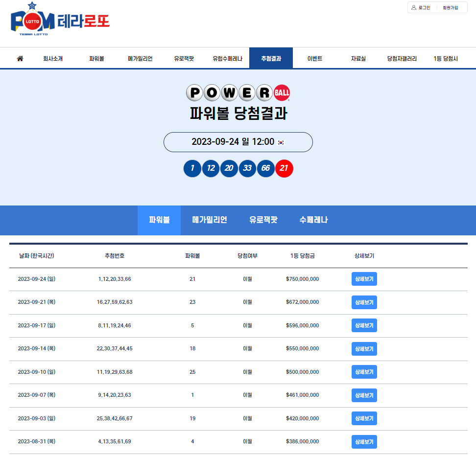Open 회사소개 menu

pos(53,59)
